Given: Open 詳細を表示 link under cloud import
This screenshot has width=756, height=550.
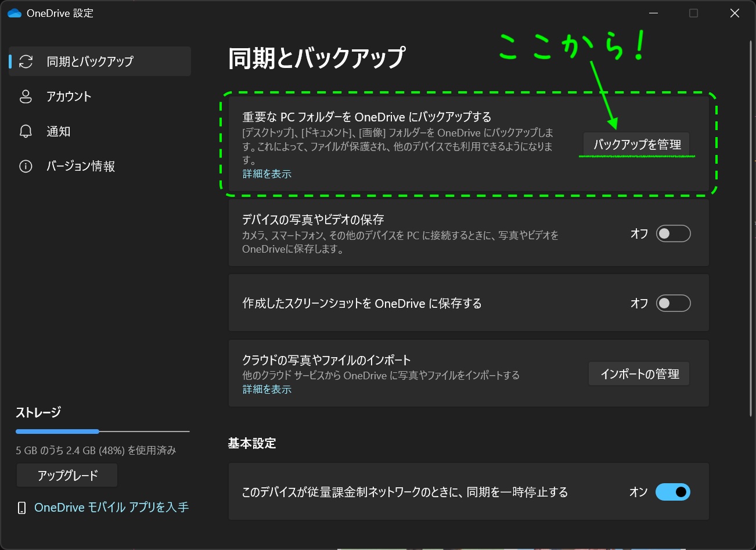Looking at the screenshot, I should coord(267,389).
